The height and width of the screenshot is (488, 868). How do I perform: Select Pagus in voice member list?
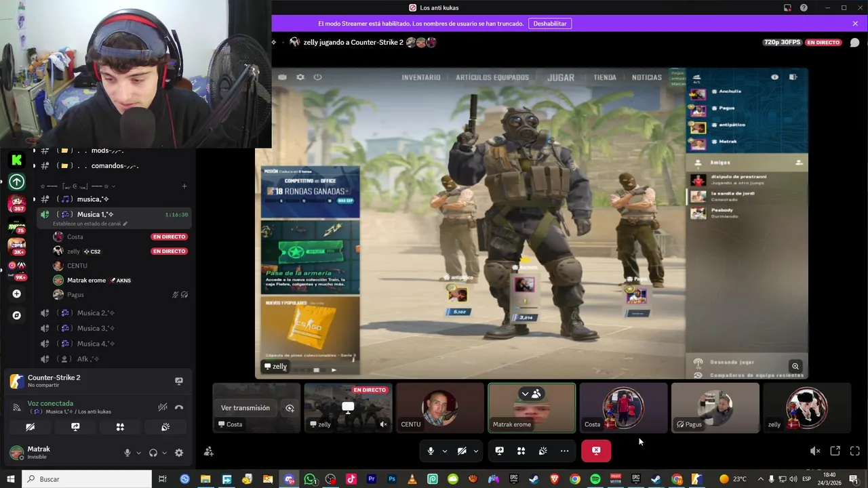121,295
